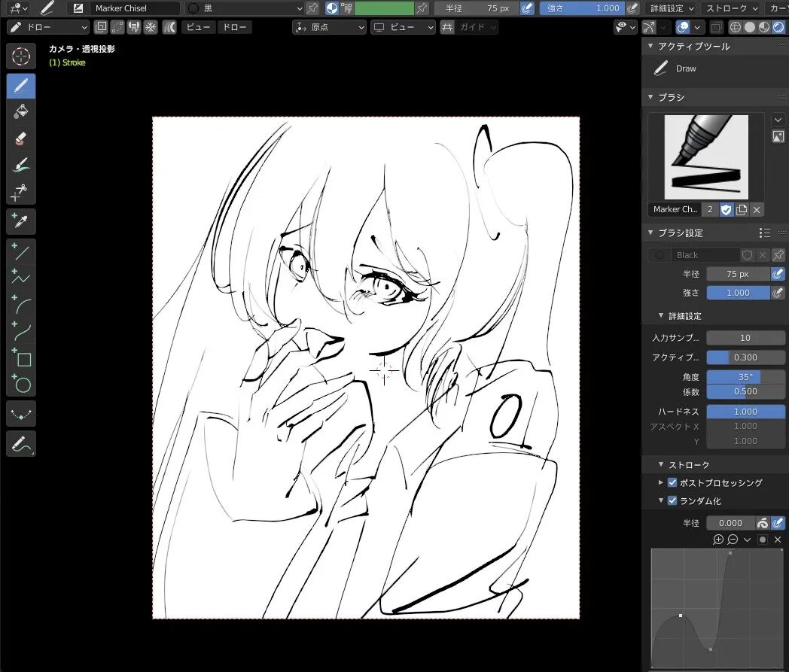Zoom in on the curve editor
This screenshot has height=672, width=789.
[718, 540]
